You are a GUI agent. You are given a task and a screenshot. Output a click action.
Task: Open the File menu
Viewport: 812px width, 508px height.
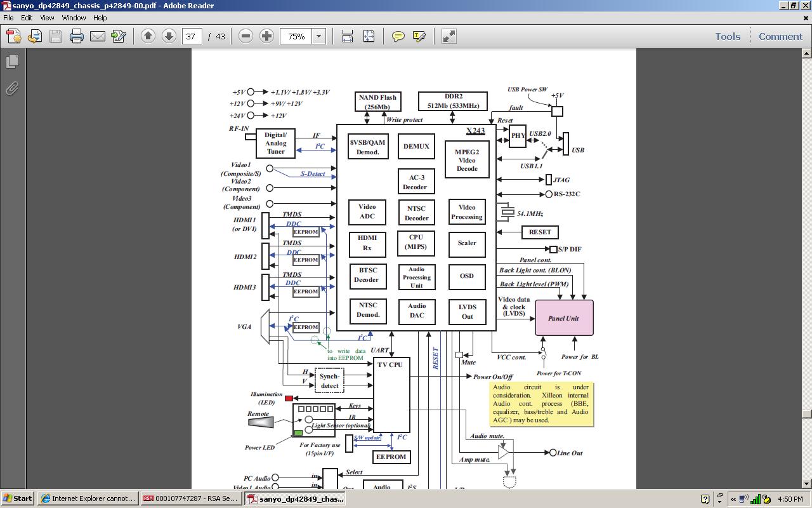(x=8, y=18)
